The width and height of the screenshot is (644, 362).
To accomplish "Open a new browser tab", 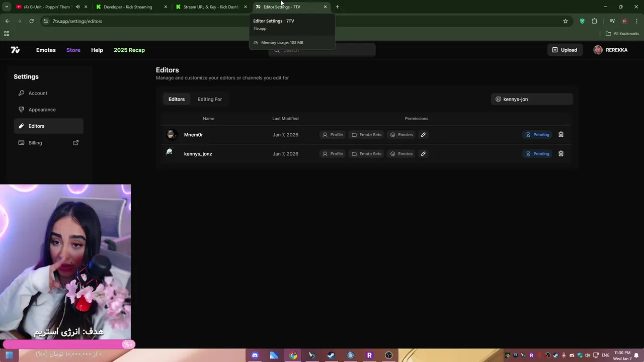I will pos(337,7).
